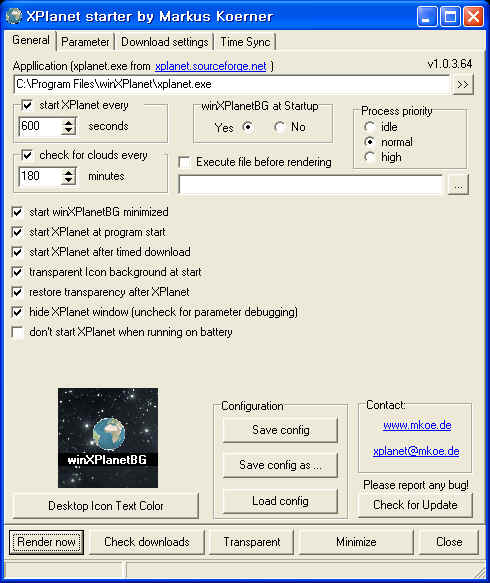
Task: Click the Transparent button
Action: [252, 542]
